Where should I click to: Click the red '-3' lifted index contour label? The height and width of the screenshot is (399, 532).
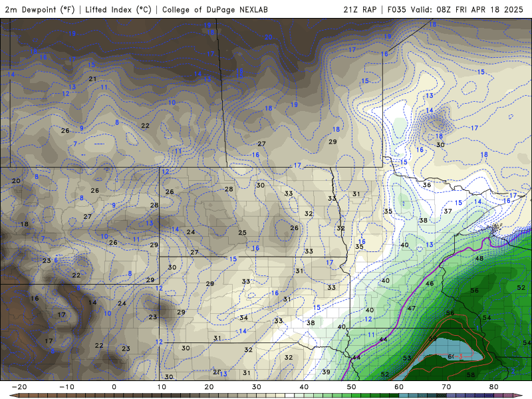point(458,356)
